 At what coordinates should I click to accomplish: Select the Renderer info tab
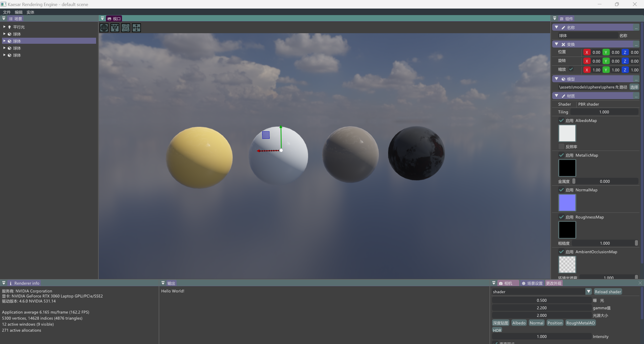pos(24,283)
